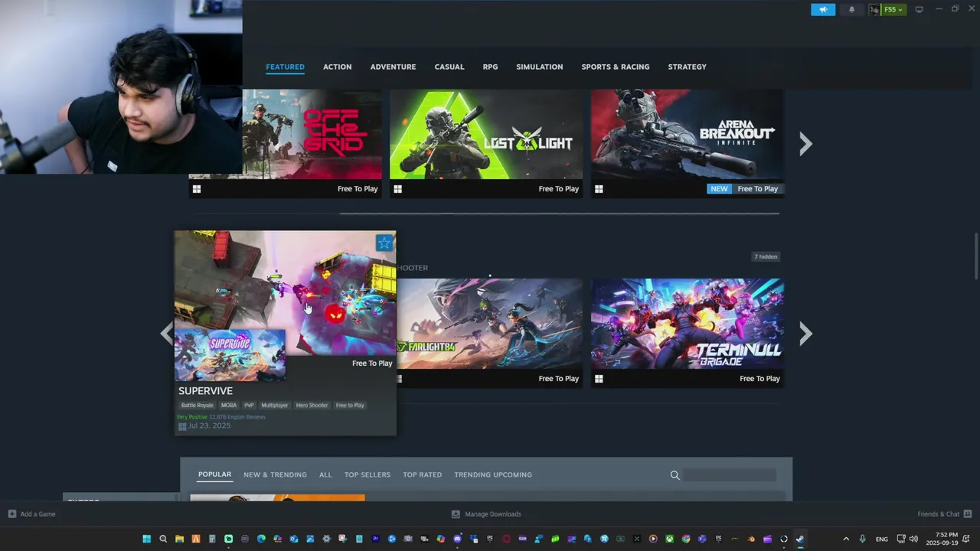Select the RPG category tab

click(x=490, y=67)
